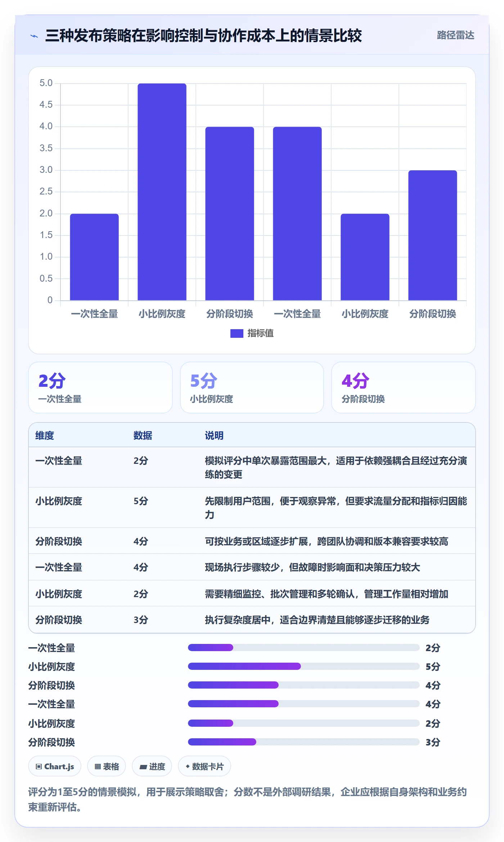Screen dimensions: 504x842
Task: Click the footnote text starting 评分为1至5分
Action: click(247, 800)
